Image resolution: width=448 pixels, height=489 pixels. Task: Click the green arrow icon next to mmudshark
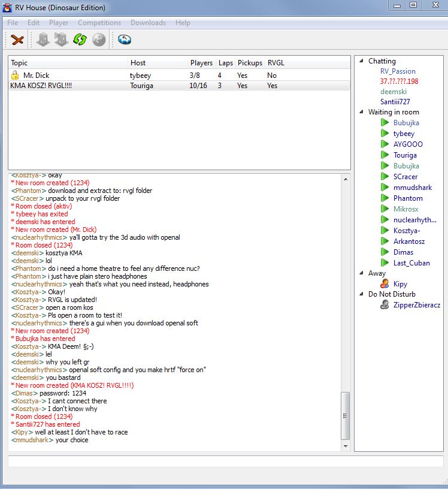[385, 188]
